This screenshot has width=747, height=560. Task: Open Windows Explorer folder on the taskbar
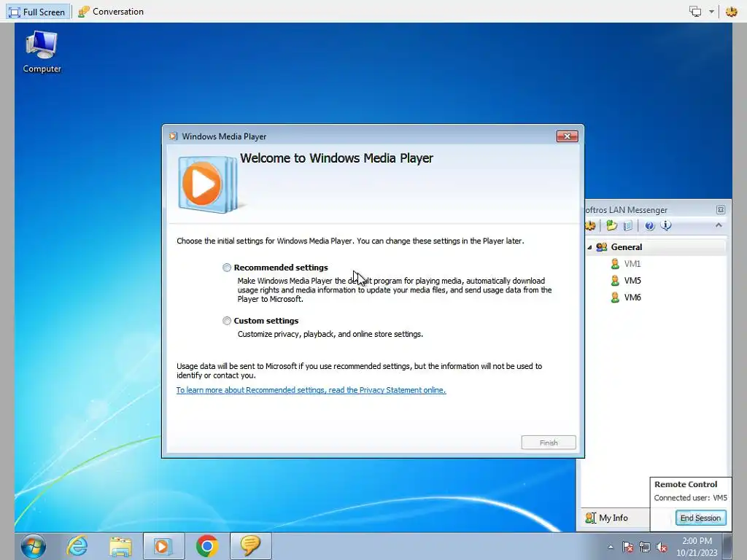pyautogui.click(x=120, y=545)
